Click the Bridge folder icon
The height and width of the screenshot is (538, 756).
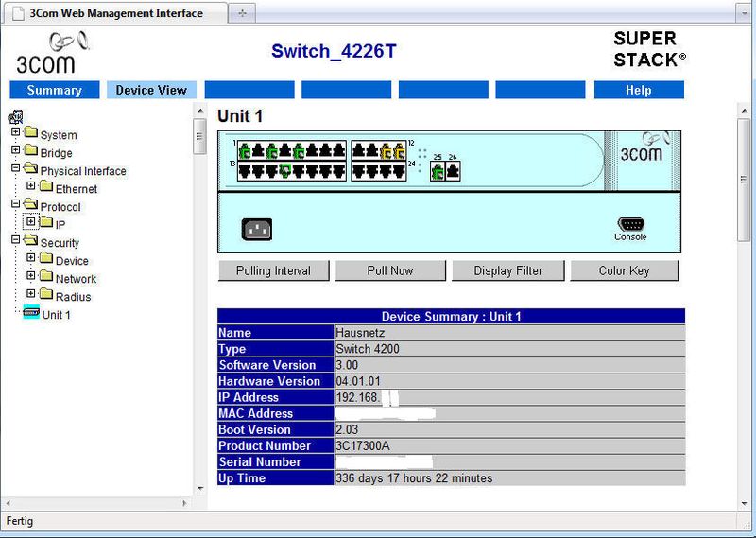point(31,150)
